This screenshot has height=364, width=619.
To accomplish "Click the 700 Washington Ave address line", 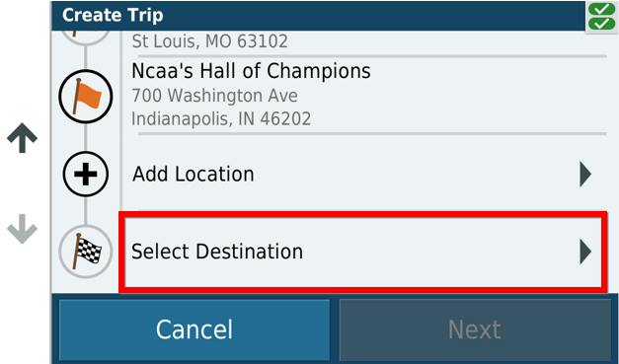I will [x=215, y=96].
